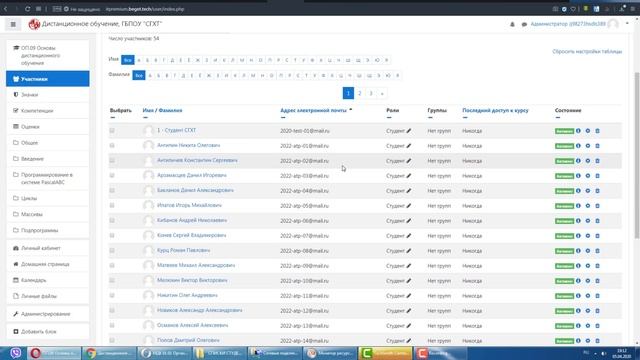
Task: Select checkbox for 2022-atp-12@mail.ru row
Action: pos(112,310)
